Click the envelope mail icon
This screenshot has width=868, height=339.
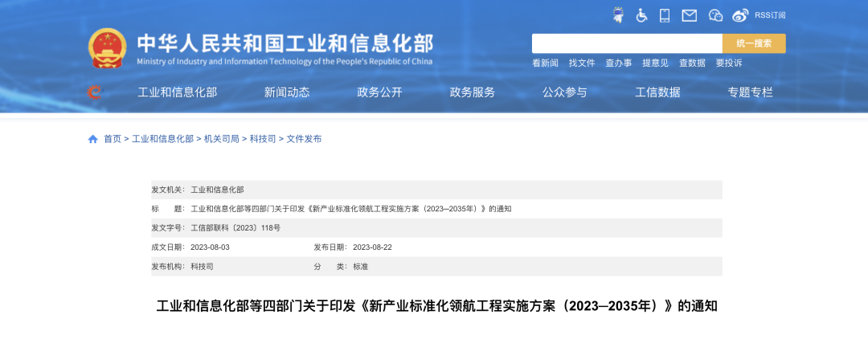[x=690, y=15]
